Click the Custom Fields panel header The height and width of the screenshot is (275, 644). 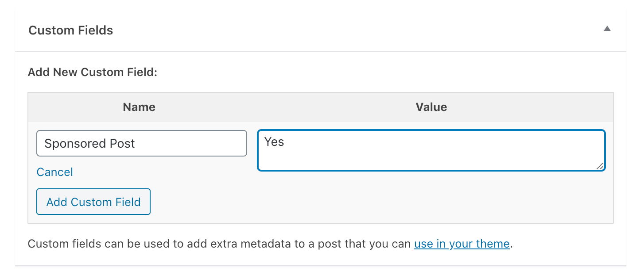coord(71,30)
